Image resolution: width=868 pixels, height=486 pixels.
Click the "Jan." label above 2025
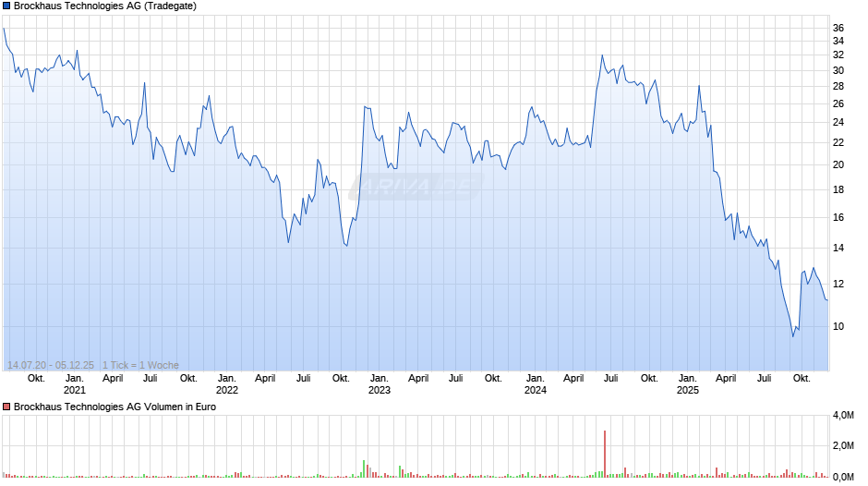pos(688,378)
